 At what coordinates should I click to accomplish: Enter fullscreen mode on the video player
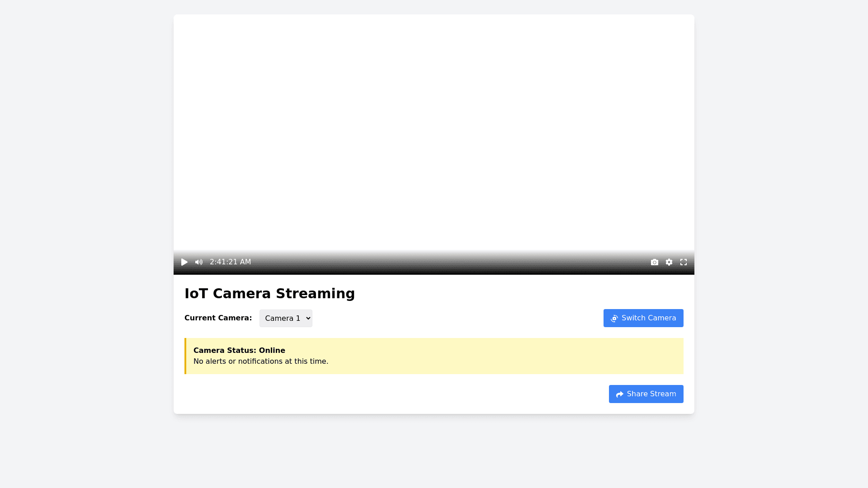point(684,262)
